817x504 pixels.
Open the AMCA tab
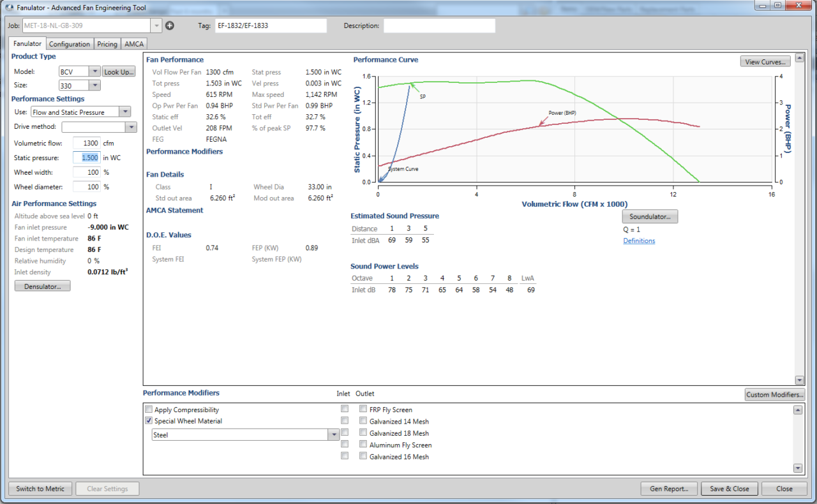click(133, 43)
